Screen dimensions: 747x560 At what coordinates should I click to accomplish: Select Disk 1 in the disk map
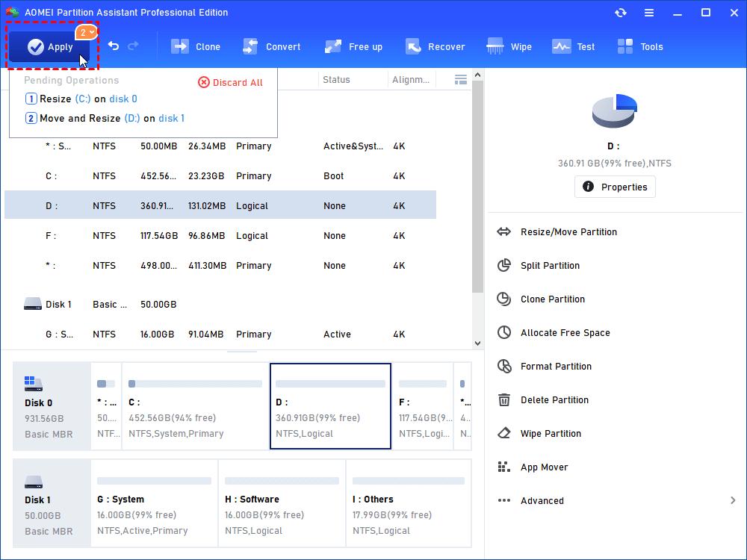click(x=52, y=503)
